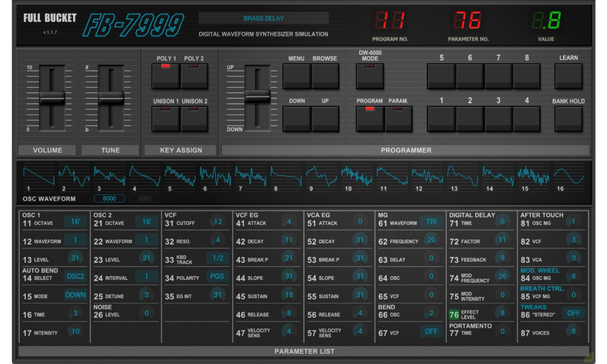The width and height of the screenshot is (607, 364).
Task: Select oscillator waveform 2 thumbnail
Action: click(74, 177)
